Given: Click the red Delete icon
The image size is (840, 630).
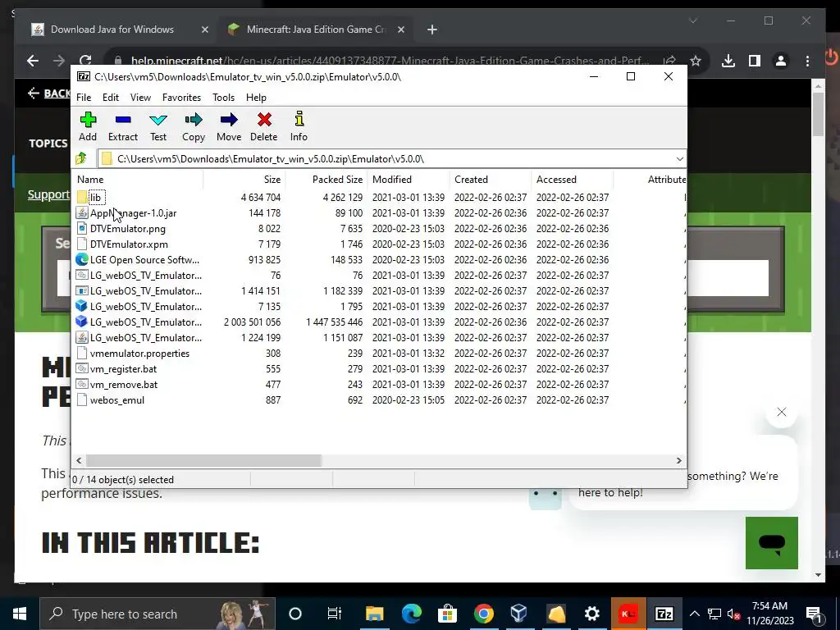Looking at the screenshot, I should pyautogui.click(x=264, y=120).
